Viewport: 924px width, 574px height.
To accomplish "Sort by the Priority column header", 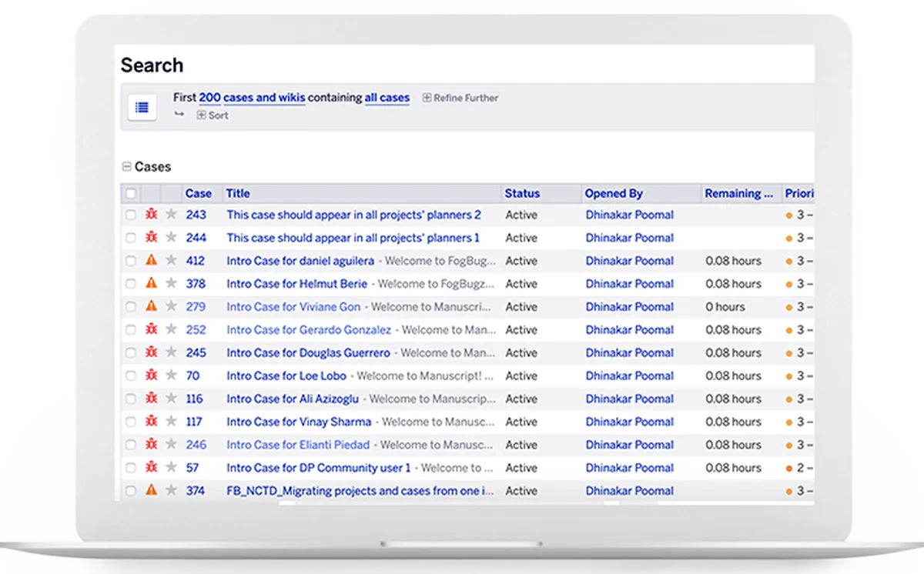I will pos(799,194).
